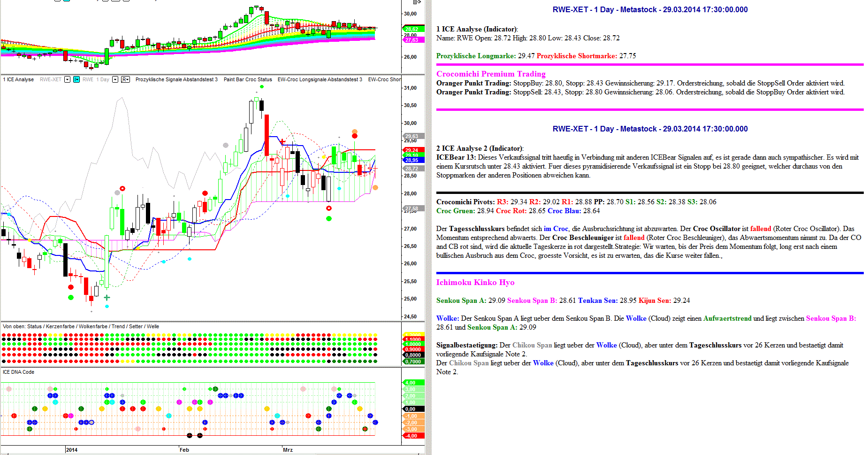868x455 pixels.
Task: Click the green 4,00 DNA scale label
Action: click(411, 383)
